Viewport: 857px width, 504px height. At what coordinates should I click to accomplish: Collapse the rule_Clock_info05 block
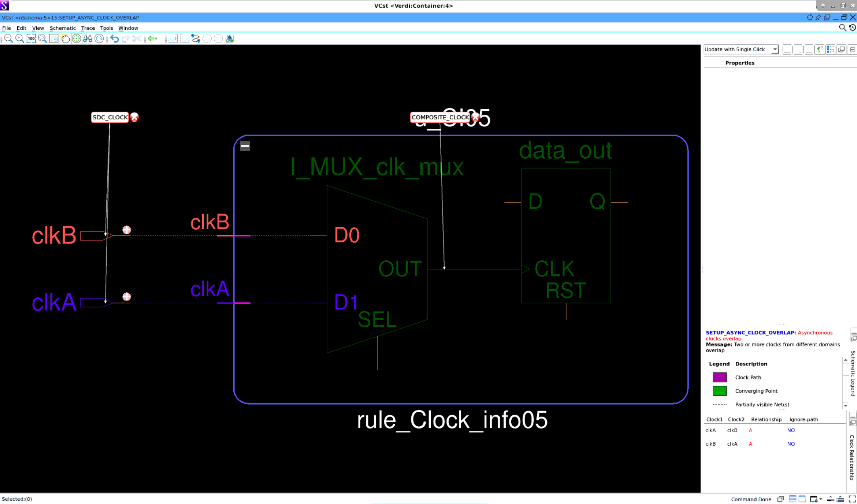coord(245,146)
